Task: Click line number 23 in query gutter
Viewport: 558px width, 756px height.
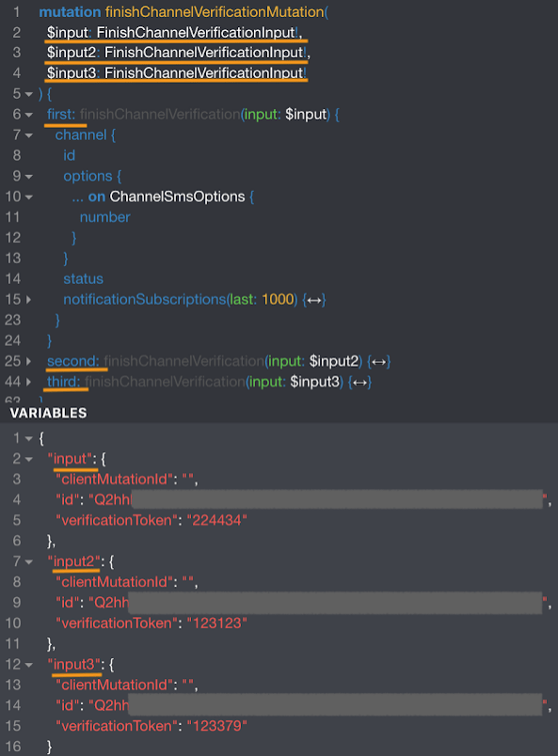Action: click(x=13, y=320)
